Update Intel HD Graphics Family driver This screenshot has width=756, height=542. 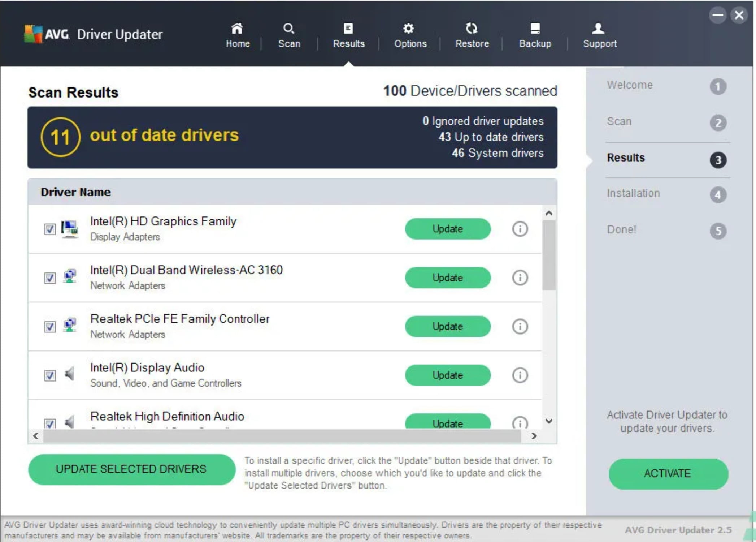coord(448,229)
